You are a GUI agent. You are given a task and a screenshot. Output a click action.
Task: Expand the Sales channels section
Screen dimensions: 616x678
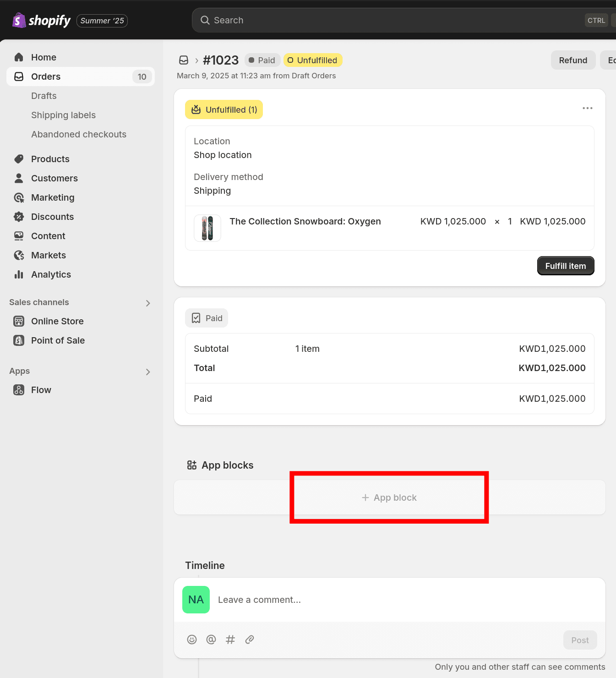(147, 303)
